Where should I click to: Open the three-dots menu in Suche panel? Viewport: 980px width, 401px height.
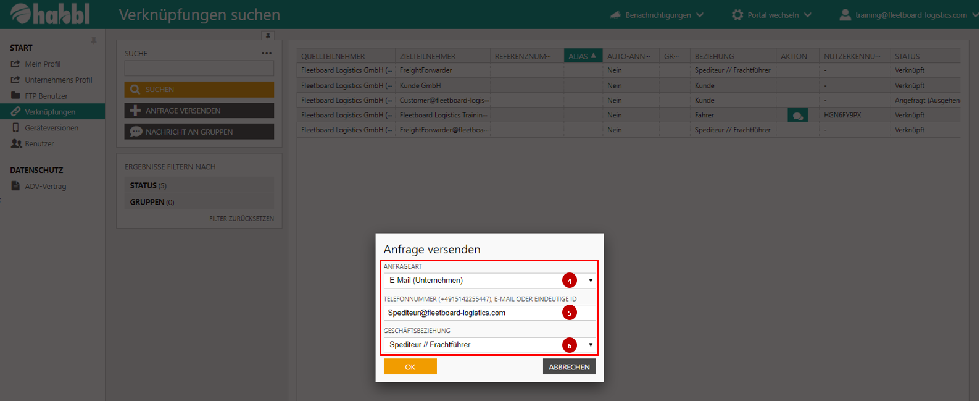[x=267, y=53]
